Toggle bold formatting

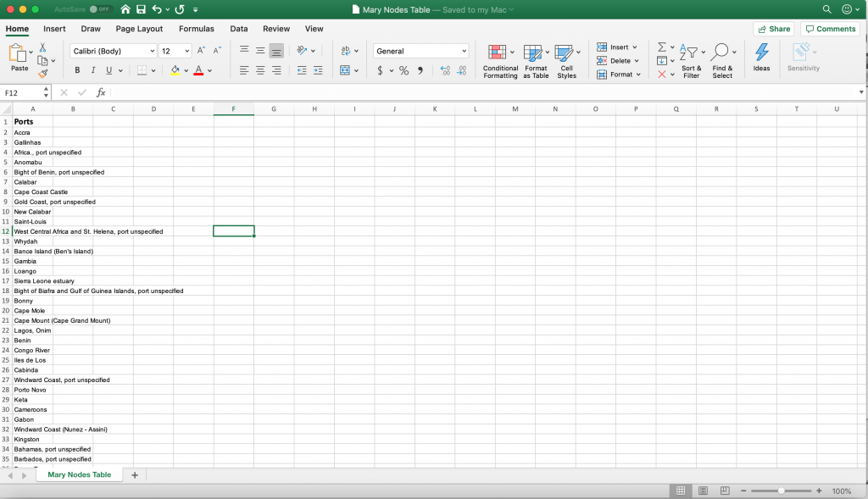tap(78, 70)
